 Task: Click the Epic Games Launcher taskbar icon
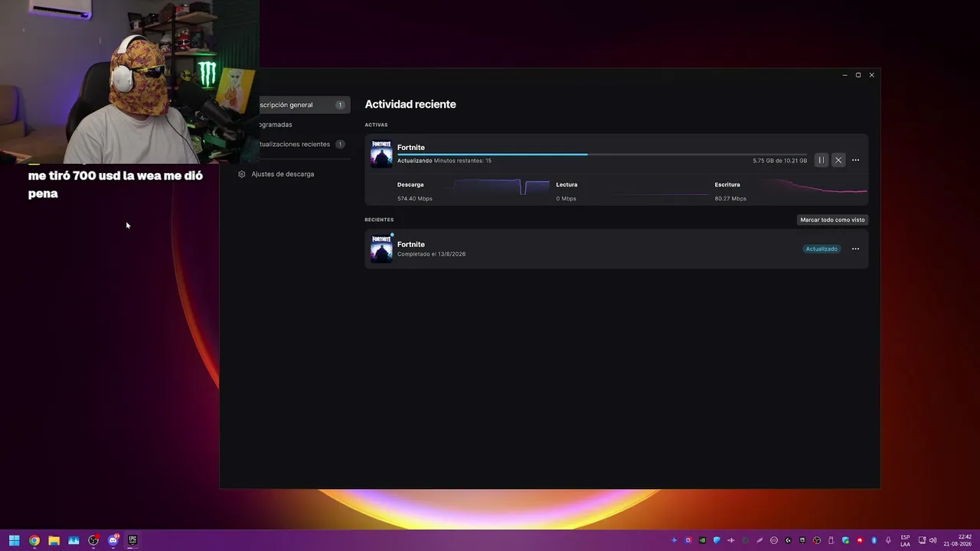[132, 540]
